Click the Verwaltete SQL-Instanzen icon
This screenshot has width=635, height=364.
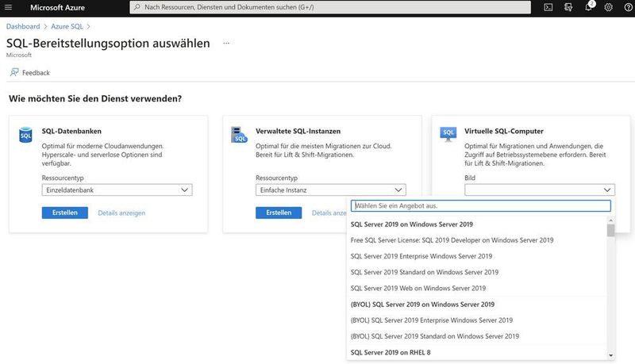239,135
